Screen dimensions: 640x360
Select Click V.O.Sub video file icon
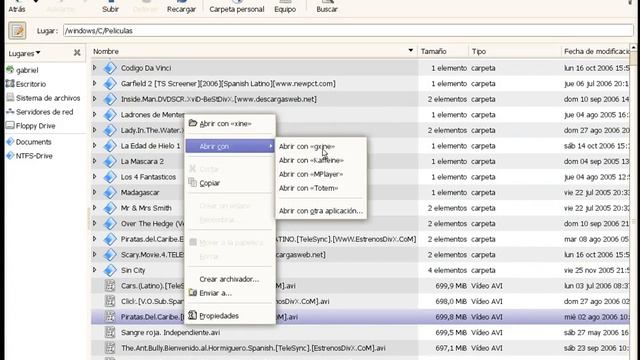pos(110,301)
